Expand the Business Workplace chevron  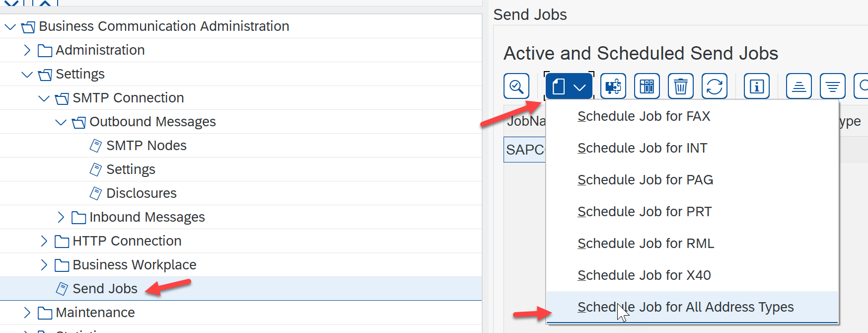point(44,265)
